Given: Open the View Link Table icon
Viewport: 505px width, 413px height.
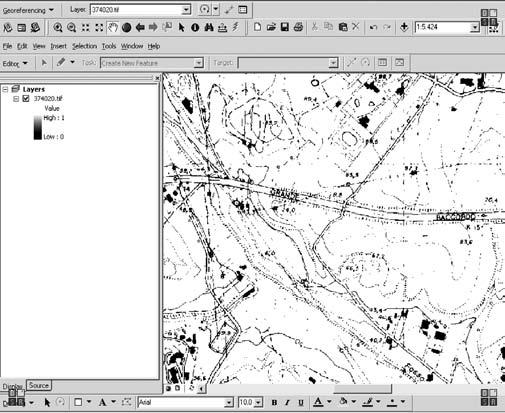Looking at the screenshot, I should [243, 10].
